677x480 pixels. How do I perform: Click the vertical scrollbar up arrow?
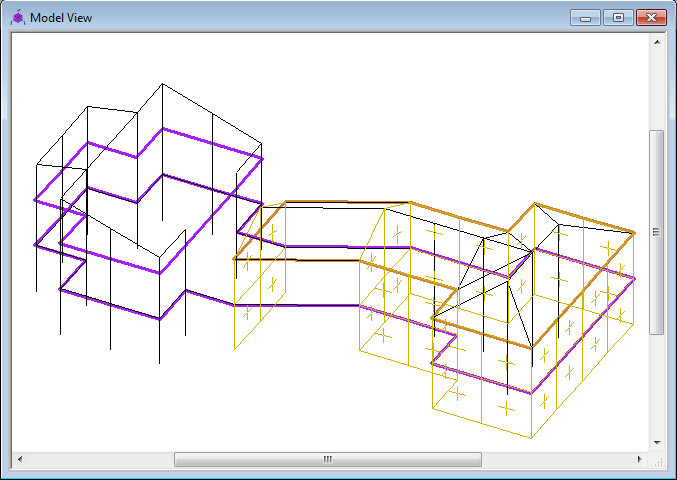pos(657,43)
